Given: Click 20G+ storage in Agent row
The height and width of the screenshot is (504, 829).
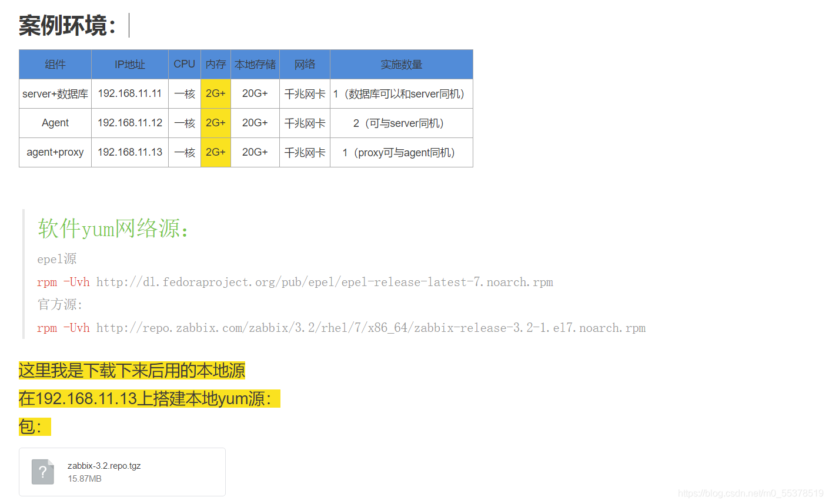Looking at the screenshot, I should point(255,123).
